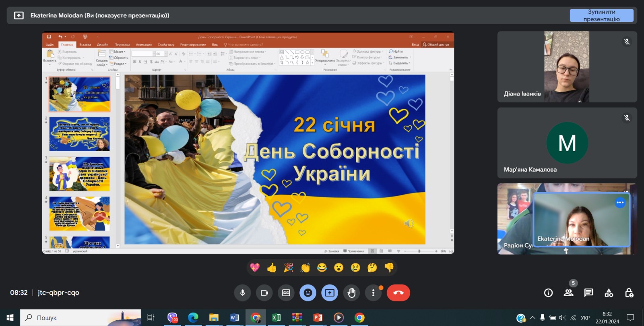Toggle the microphone on or off
644x326 pixels.
pyautogui.click(x=243, y=293)
